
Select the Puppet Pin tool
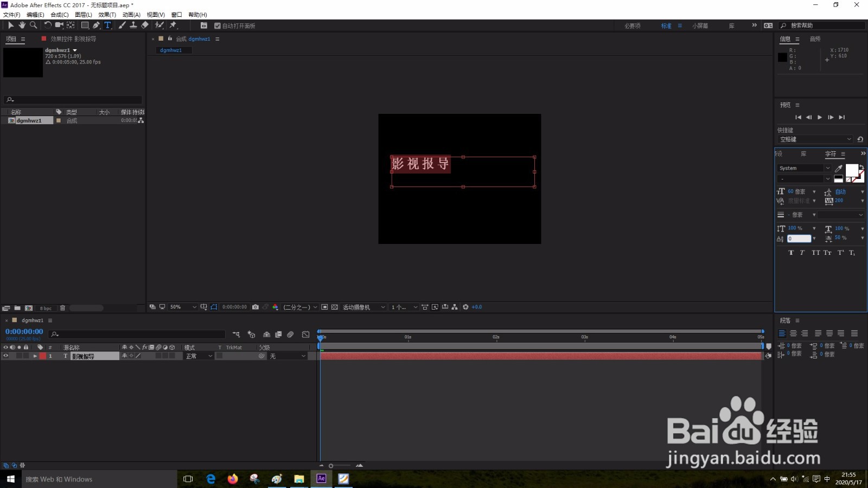click(x=174, y=25)
